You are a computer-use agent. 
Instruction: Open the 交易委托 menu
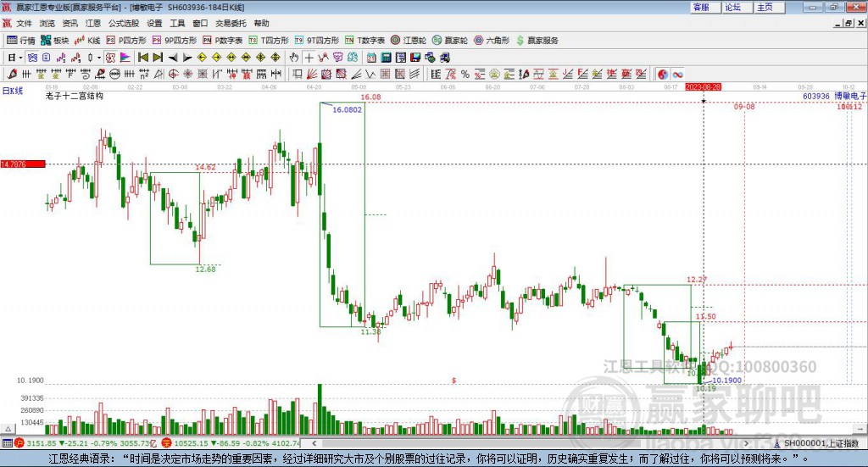(231, 23)
